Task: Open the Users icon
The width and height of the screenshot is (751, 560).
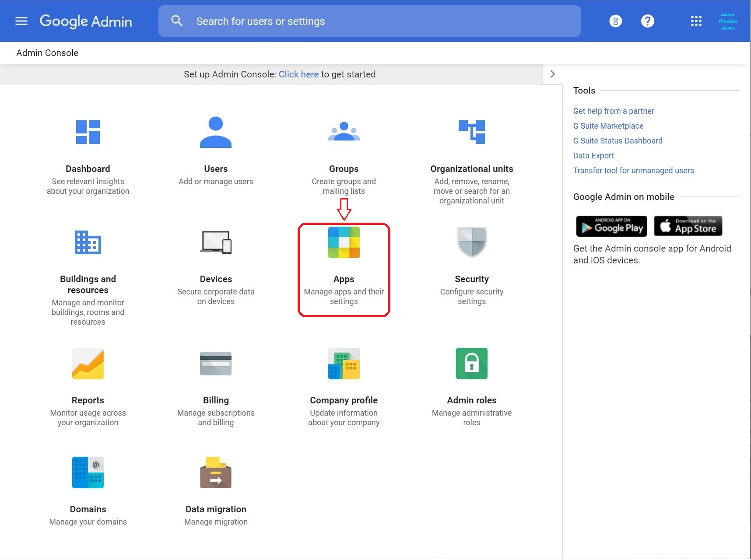Action: click(x=216, y=132)
